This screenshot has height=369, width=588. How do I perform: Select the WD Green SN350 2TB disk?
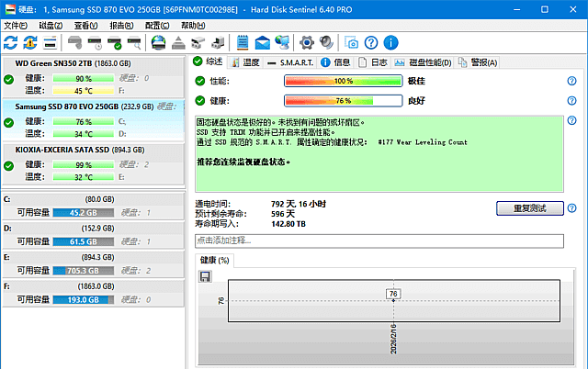(94, 77)
